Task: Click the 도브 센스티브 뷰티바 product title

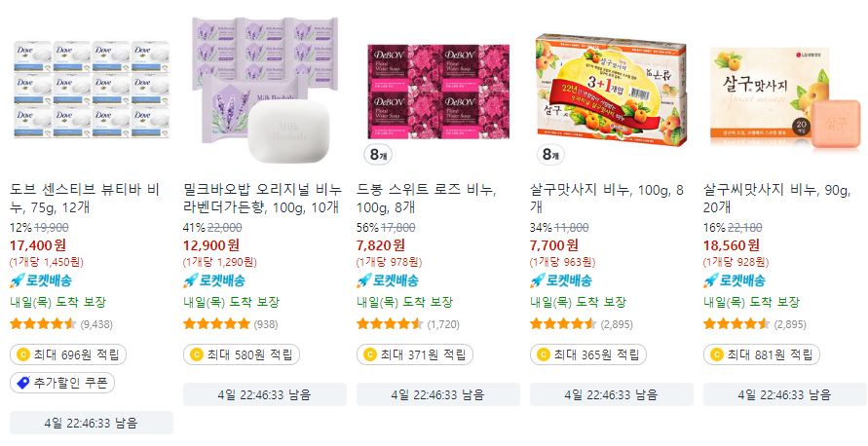Action: 85,199
